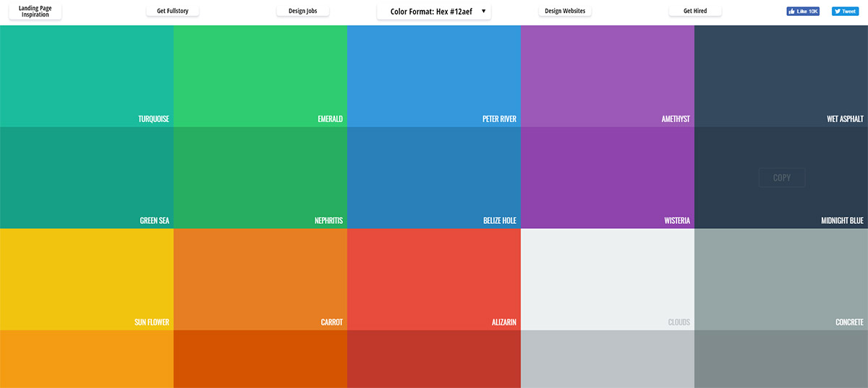Select the Nephritis color swatch
This screenshot has width=868, height=388.
click(x=260, y=178)
